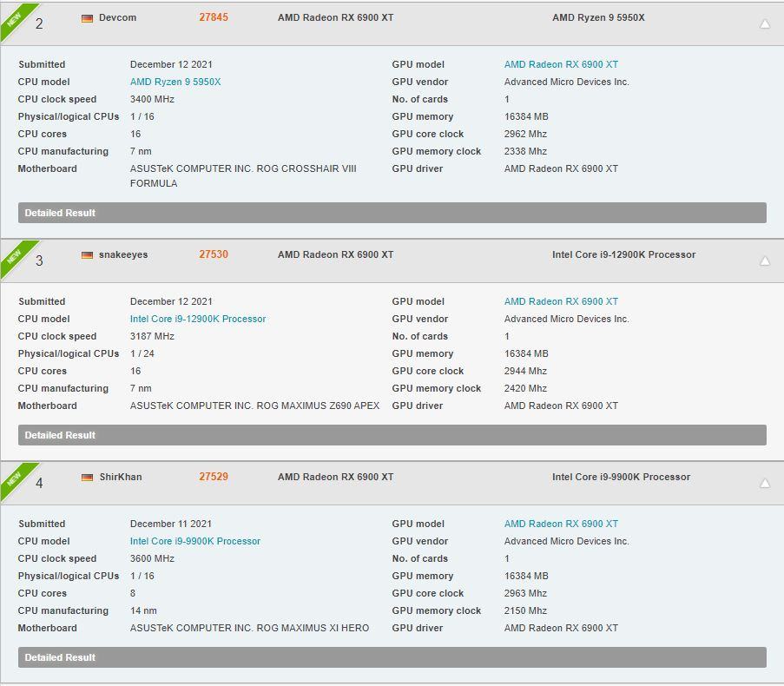Collapse the snakeeyes result entry arrow
The height and width of the screenshot is (686, 784).
(x=765, y=261)
